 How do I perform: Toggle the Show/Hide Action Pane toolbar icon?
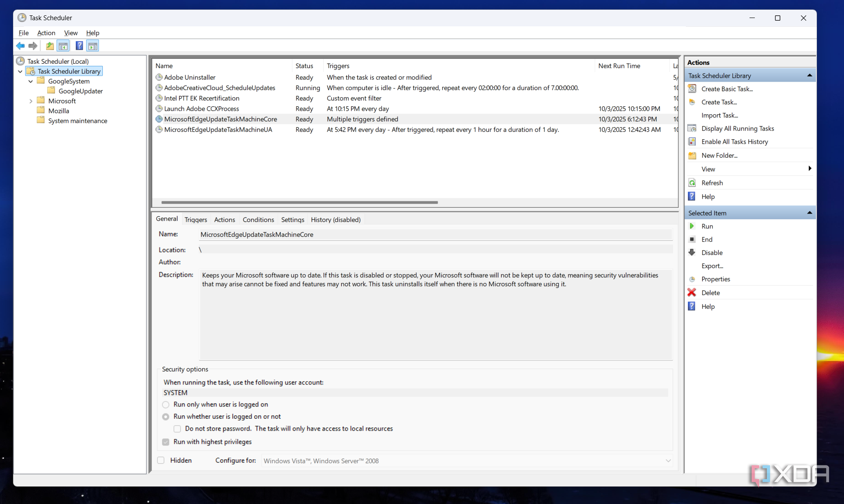pyautogui.click(x=93, y=46)
